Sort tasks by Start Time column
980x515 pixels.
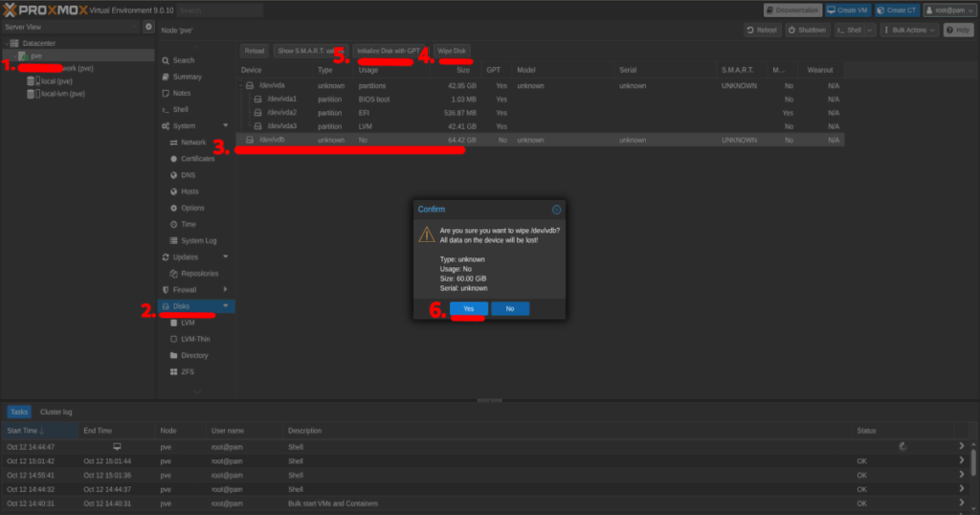(25, 431)
